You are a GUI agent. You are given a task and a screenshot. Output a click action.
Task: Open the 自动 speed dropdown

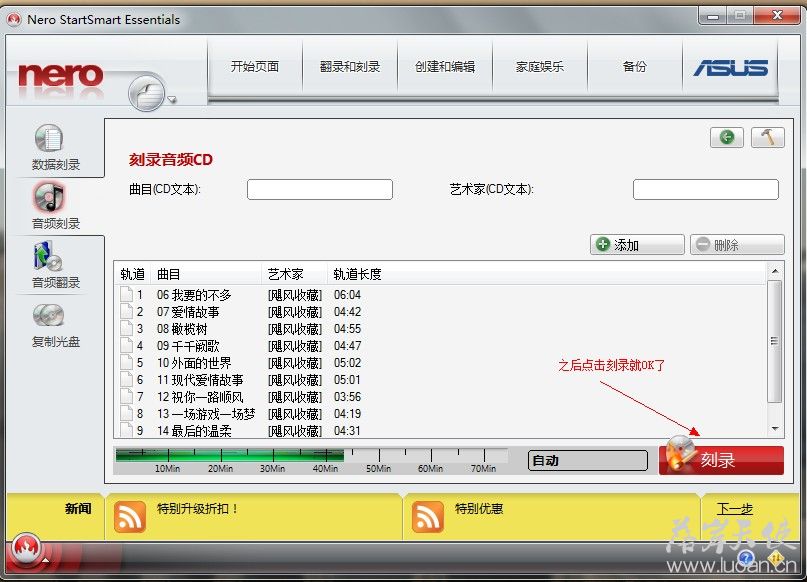(x=588, y=460)
